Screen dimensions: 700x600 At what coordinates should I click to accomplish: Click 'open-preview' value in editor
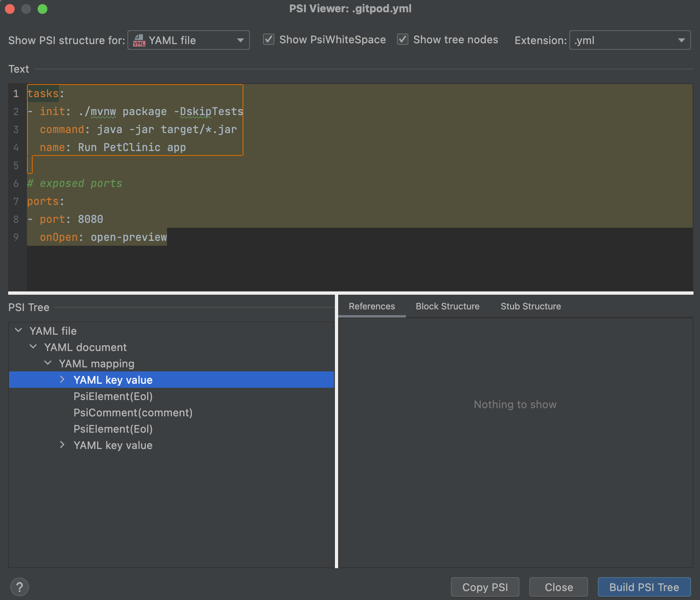click(129, 237)
